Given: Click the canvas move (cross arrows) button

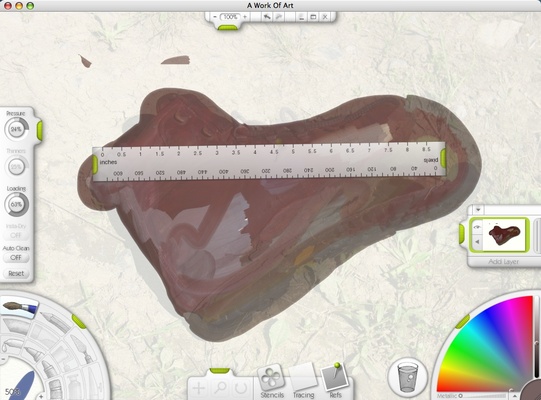Looking at the screenshot, I should click(199, 388).
